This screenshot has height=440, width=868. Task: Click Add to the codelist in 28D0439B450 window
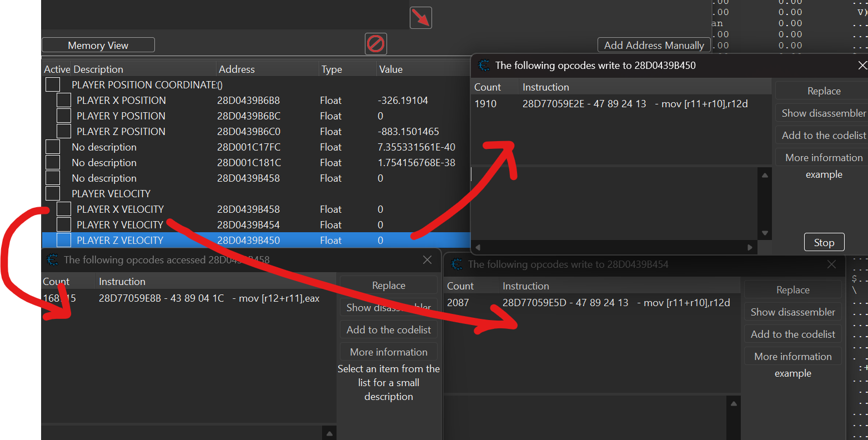click(x=824, y=136)
